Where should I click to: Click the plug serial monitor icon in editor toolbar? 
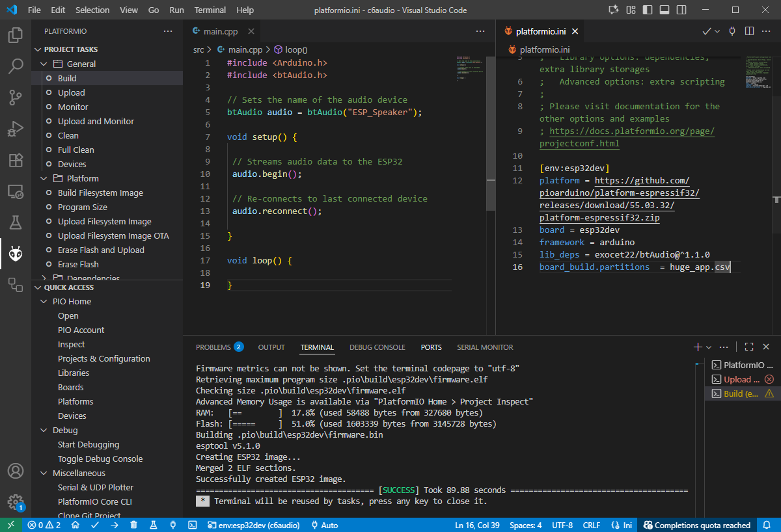coord(732,31)
